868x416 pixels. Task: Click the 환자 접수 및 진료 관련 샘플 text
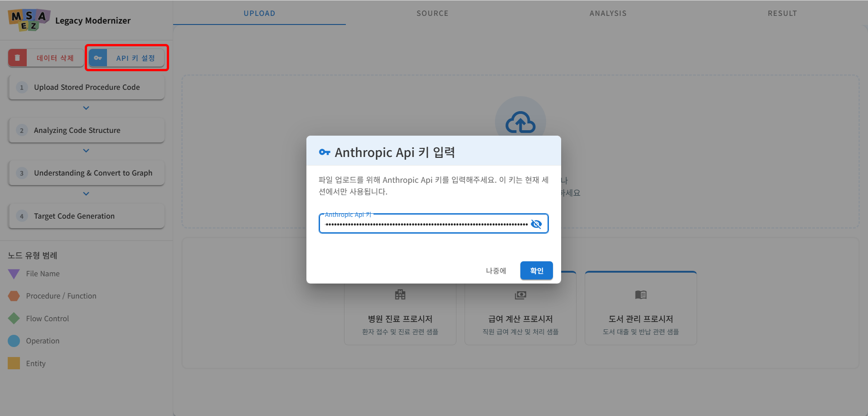click(x=400, y=332)
